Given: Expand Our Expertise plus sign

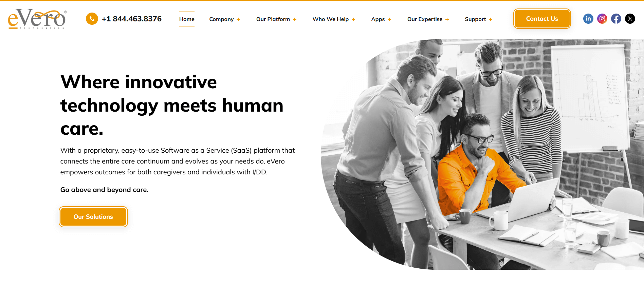Looking at the screenshot, I should click(x=447, y=19).
